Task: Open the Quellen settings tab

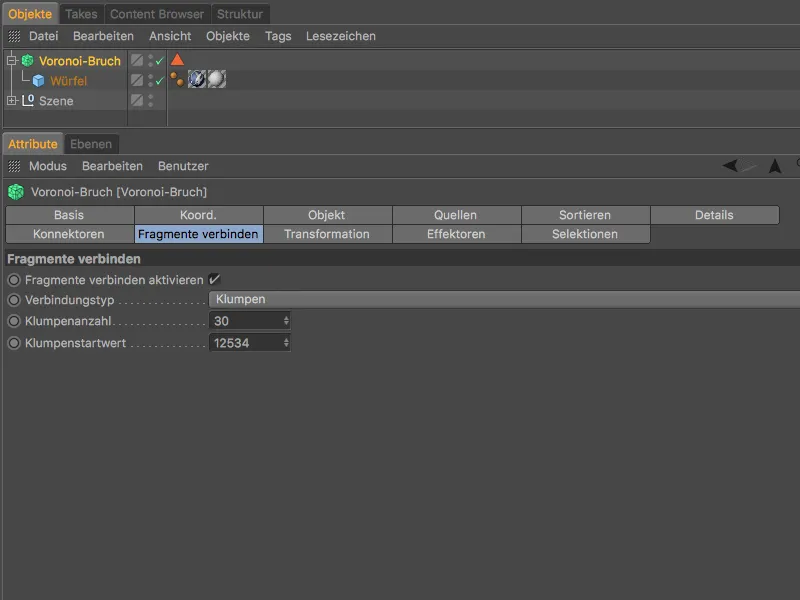Action: coord(456,215)
